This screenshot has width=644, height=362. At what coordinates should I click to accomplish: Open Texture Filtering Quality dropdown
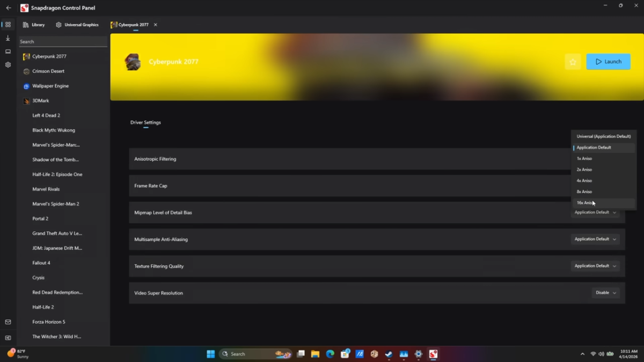(595, 266)
